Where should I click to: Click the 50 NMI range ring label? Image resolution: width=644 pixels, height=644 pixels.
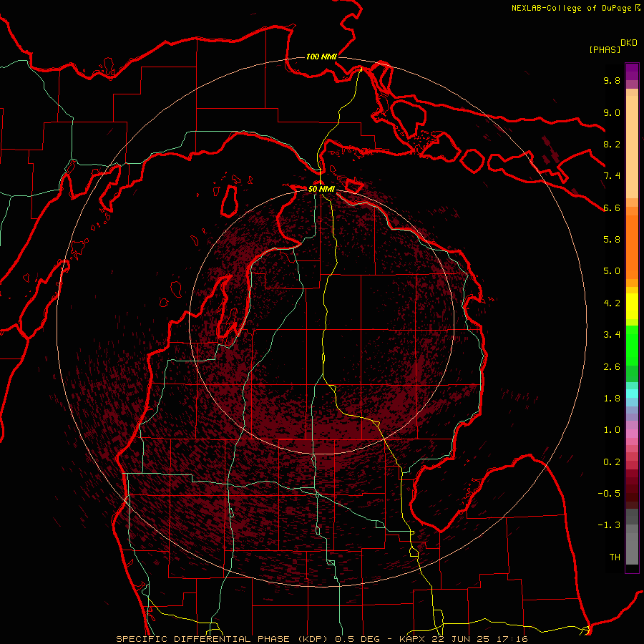coord(321,189)
